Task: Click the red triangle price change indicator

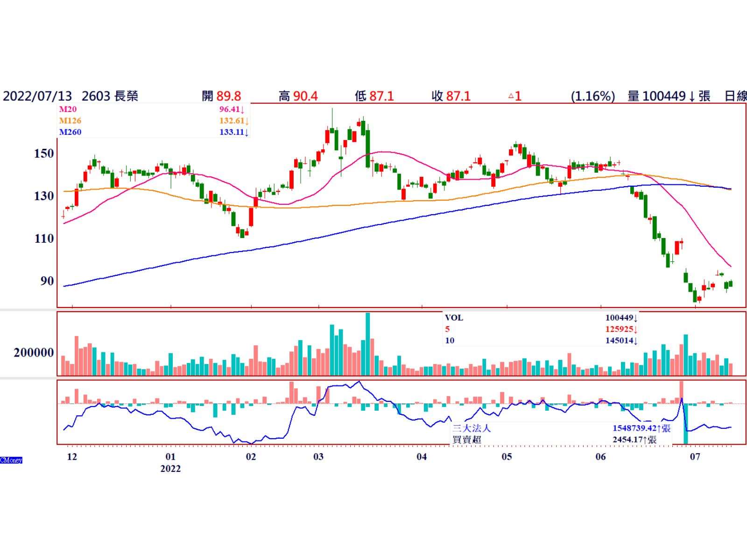Action: coord(511,96)
